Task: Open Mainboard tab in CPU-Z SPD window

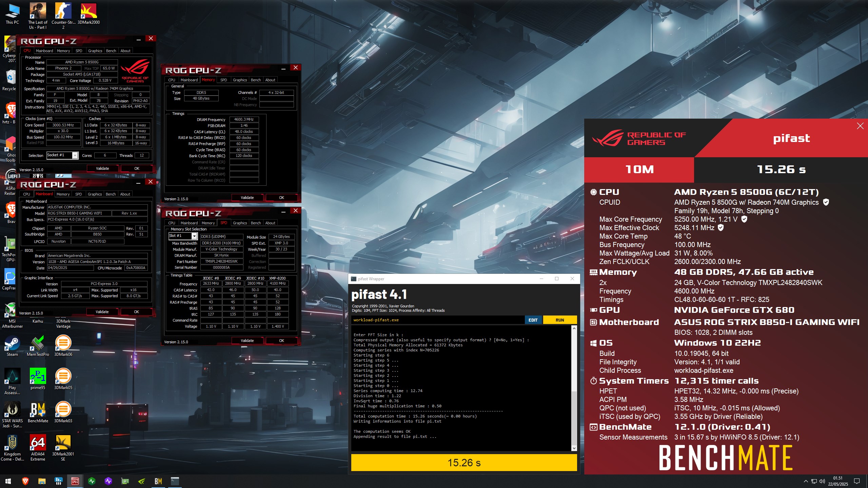Action: point(189,223)
